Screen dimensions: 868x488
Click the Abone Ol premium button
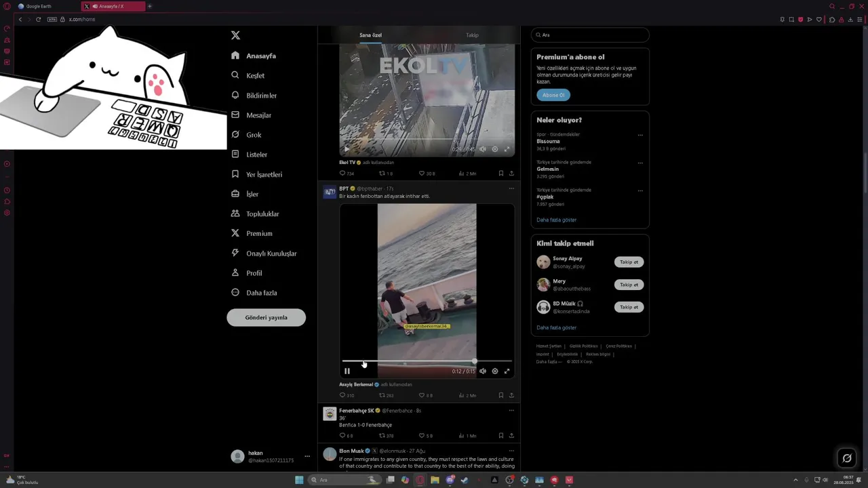pos(553,95)
